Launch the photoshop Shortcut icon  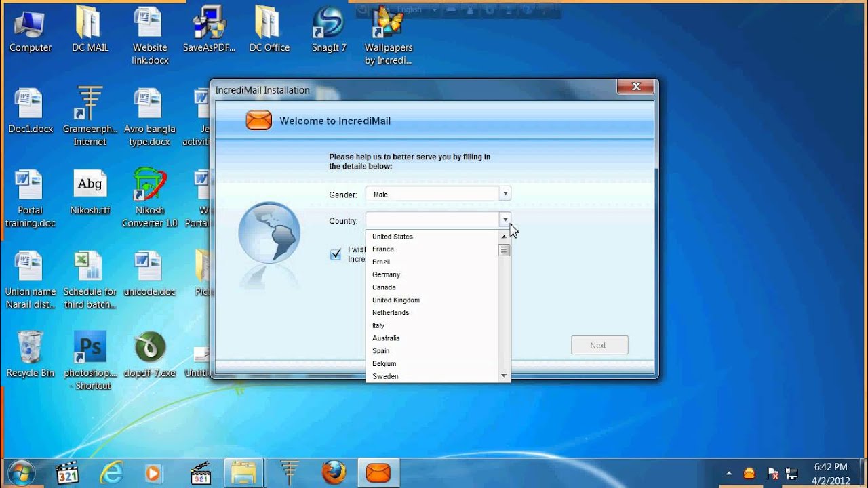click(90, 361)
